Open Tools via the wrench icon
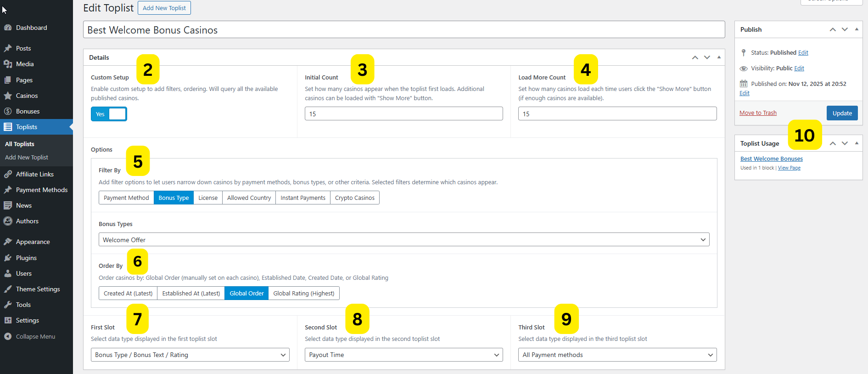This screenshot has height=374, width=868. coord(8,305)
